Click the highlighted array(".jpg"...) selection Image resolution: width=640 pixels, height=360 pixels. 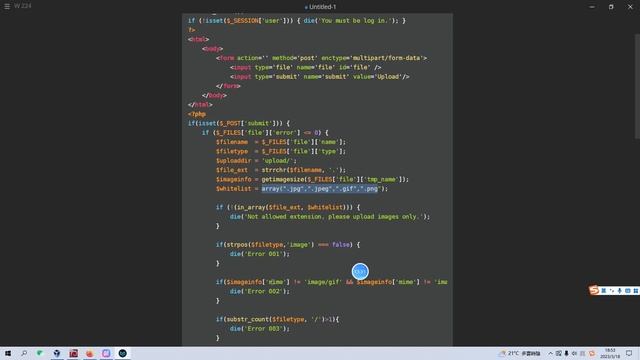[320, 189]
